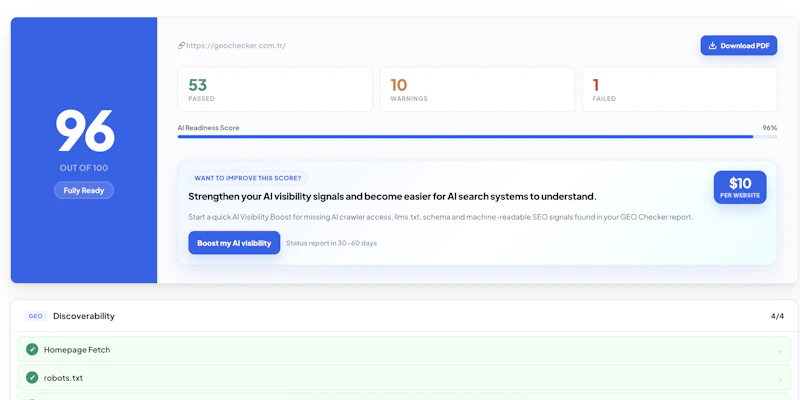The image size is (800, 400).
Task: Click the Discoverability section heading
Action: pos(84,316)
